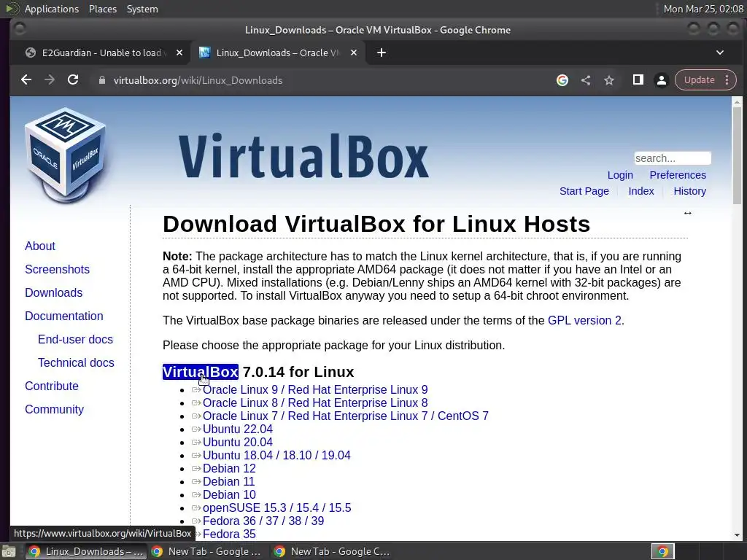Download openSUSE 15.3 / 15.4 / 15.5 package
Viewport: 747px width, 560px height.
(x=276, y=508)
